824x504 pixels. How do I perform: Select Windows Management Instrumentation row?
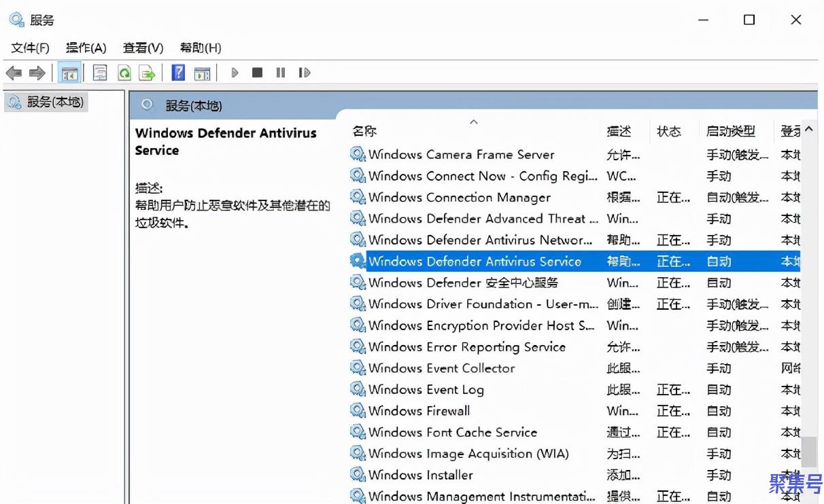tap(574, 496)
